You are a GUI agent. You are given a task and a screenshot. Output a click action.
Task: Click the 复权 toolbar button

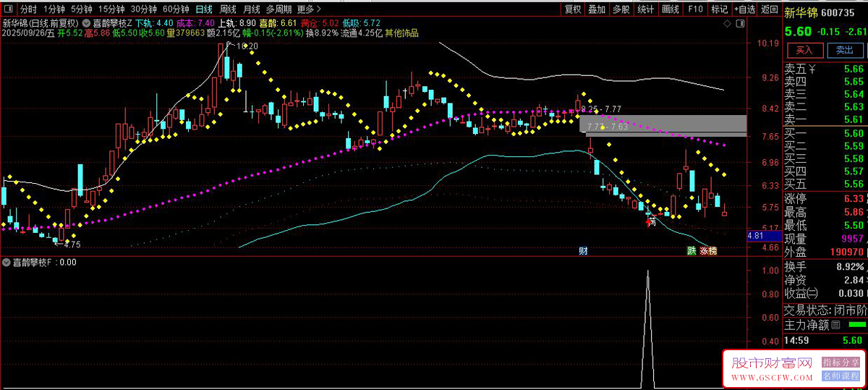pyautogui.click(x=573, y=9)
